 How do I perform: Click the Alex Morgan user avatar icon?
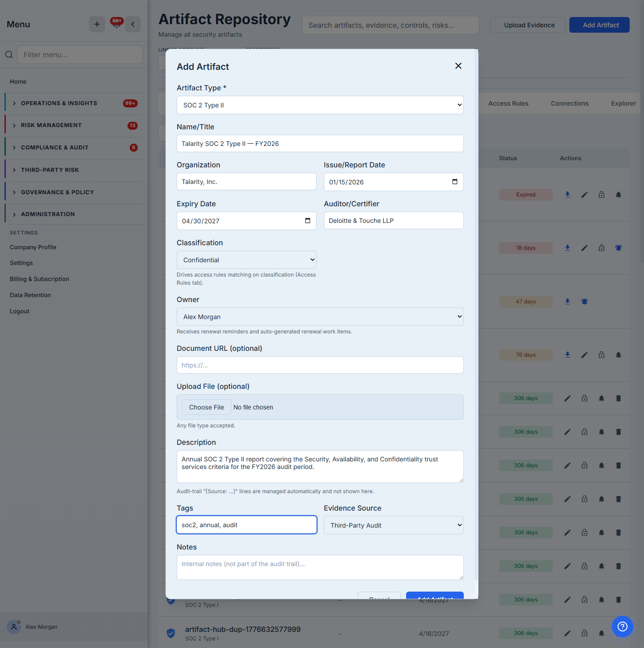[x=14, y=627]
